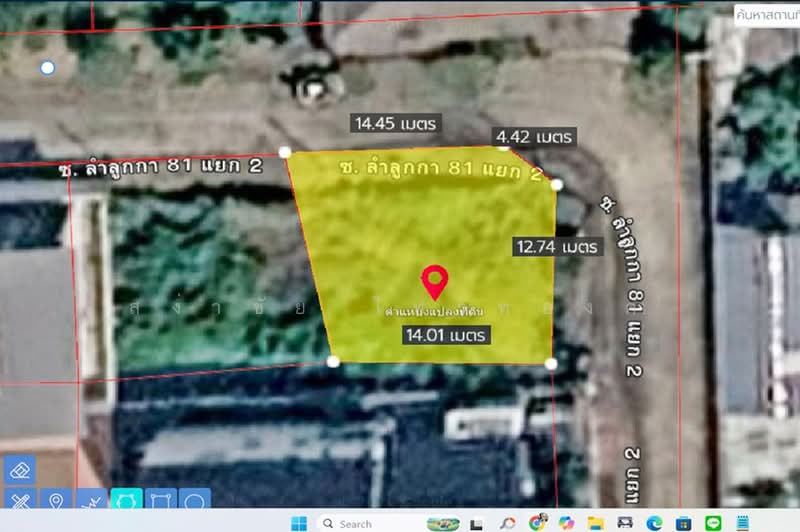
Task: Open LINE app from the taskbar
Action: pos(713,523)
